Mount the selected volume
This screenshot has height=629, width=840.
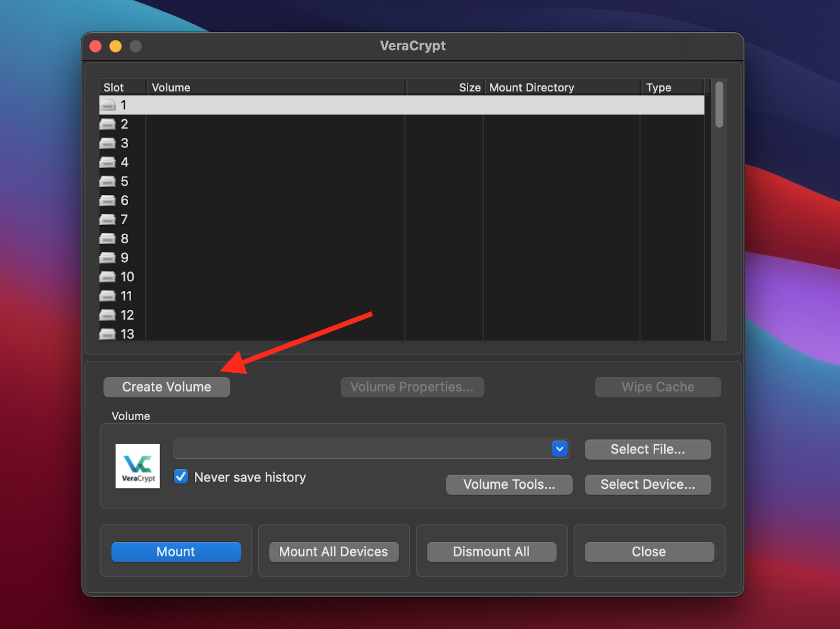[x=176, y=552]
